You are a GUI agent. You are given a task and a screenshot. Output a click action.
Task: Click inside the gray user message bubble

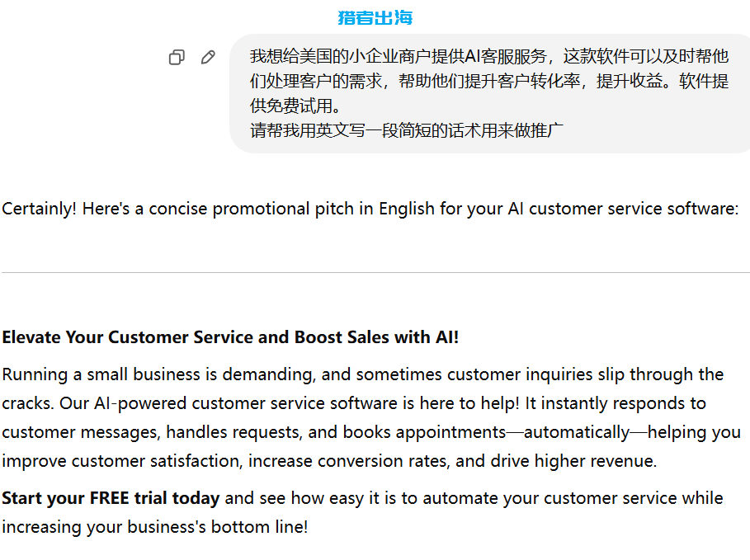490,93
